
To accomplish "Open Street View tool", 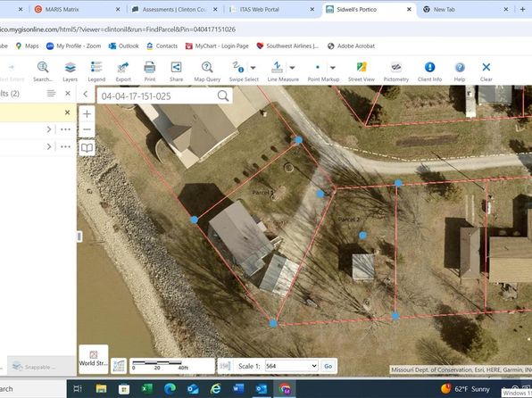I will tap(362, 71).
